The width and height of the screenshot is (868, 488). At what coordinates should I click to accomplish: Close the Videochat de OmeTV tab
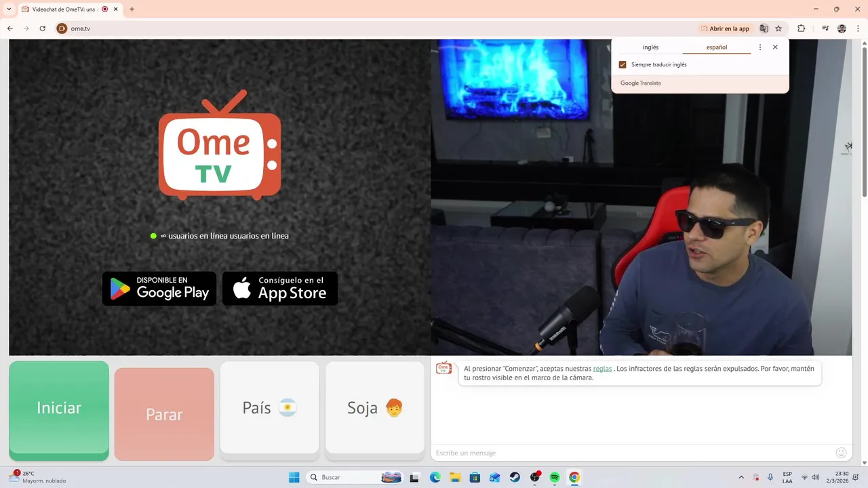pos(116,9)
